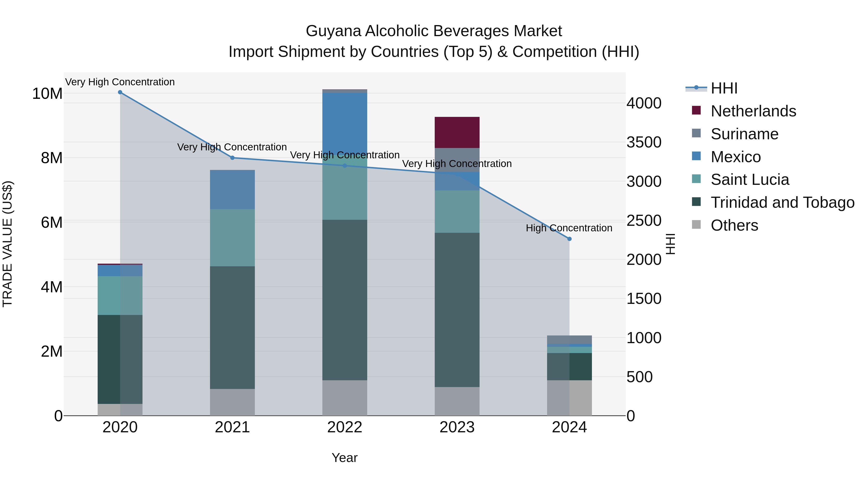Toggle Saint Lucia legend entry
868x488 pixels.
(x=740, y=180)
